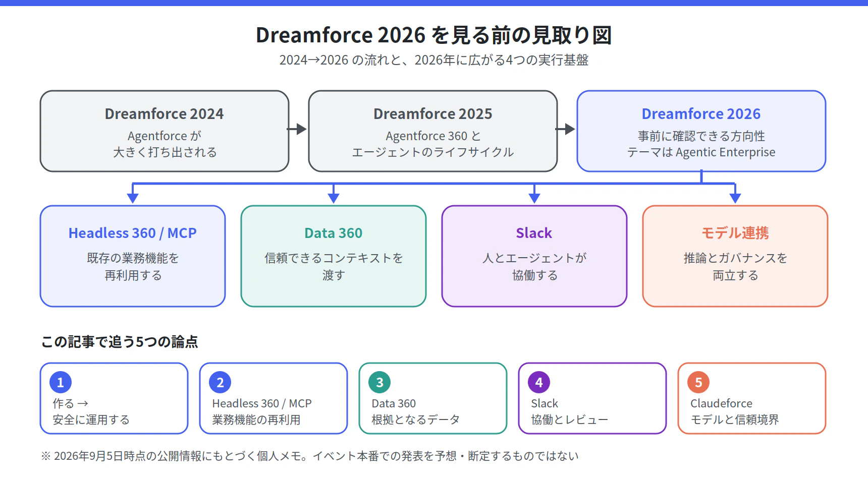
Task: Click the number 2 circle badge
Action: click(x=220, y=382)
